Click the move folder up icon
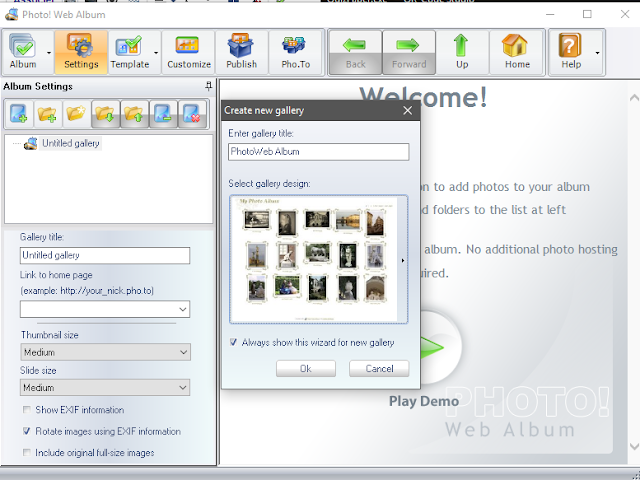This screenshot has width=640, height=480. [x=134, y=114]
